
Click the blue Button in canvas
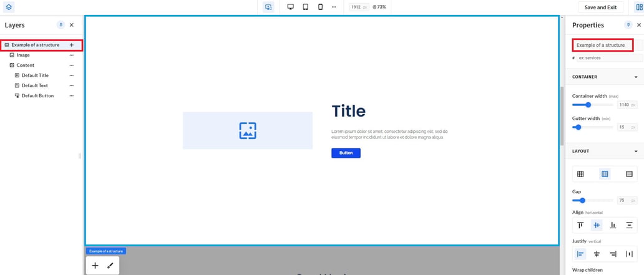(346, 153)
